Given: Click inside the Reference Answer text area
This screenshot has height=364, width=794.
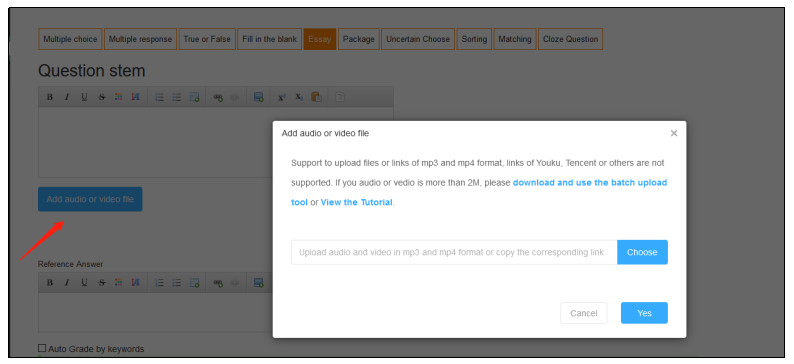Looking at the screenshot, I should (155, 312).
